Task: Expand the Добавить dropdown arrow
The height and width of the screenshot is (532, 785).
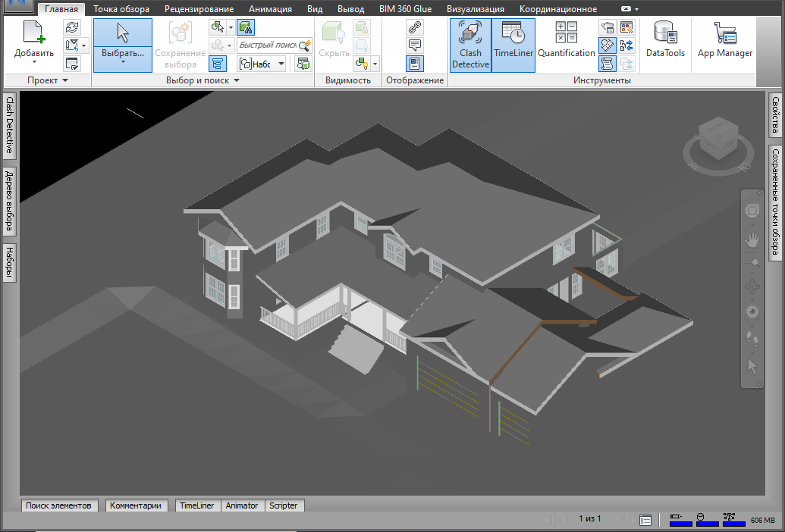Action: (x=34, y=62)
